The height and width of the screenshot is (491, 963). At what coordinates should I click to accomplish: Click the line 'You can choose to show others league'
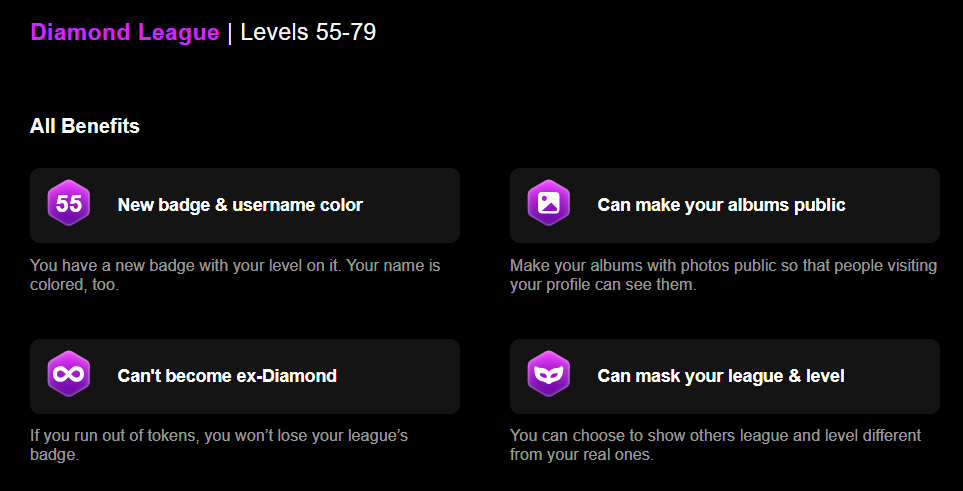pyautogui.click(x=715, y=436)
